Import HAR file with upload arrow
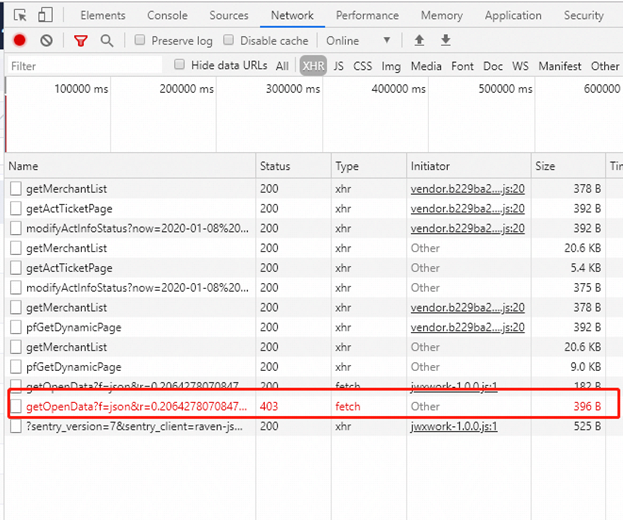This screenshot has width=623, height=520. [x=419, y=40]
